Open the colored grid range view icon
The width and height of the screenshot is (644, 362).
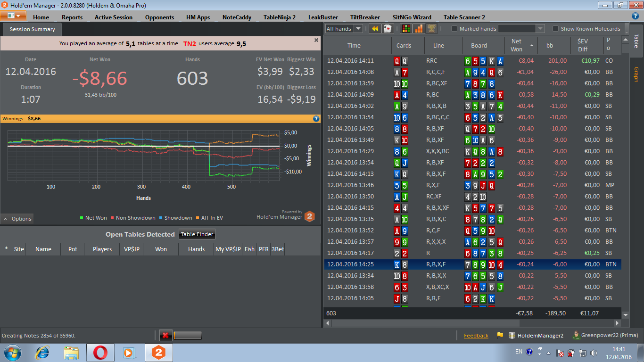click(406, 29)
